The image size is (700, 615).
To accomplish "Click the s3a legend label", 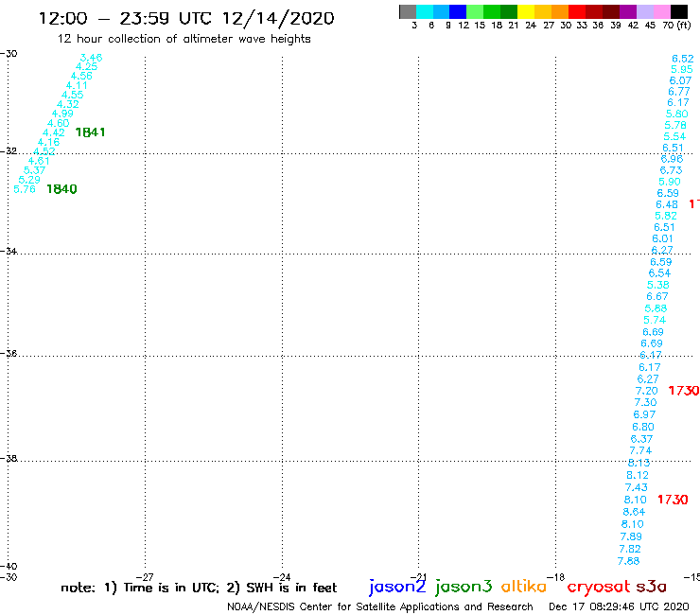I will tap(651, 587).
